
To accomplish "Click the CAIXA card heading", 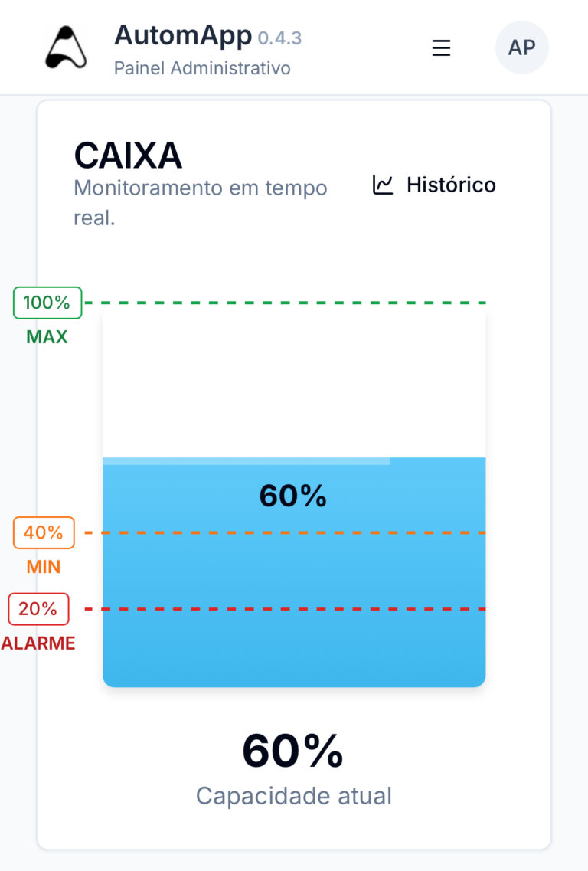I will 128,156.
